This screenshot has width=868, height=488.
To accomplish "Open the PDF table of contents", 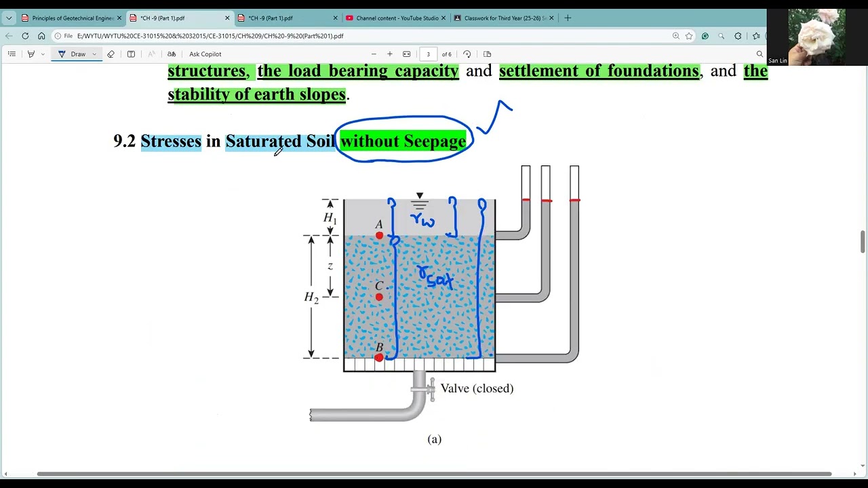I will pyautogui.click(x=12, y=54).
